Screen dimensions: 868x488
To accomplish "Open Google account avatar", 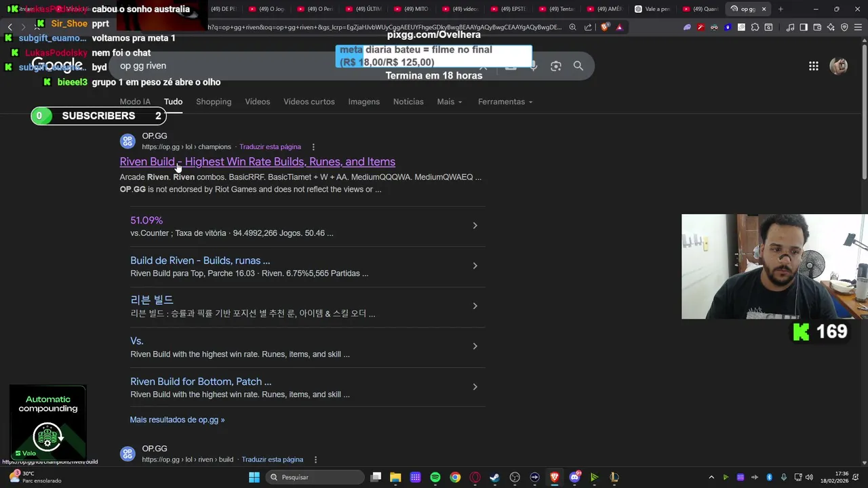I will point(839,66).
